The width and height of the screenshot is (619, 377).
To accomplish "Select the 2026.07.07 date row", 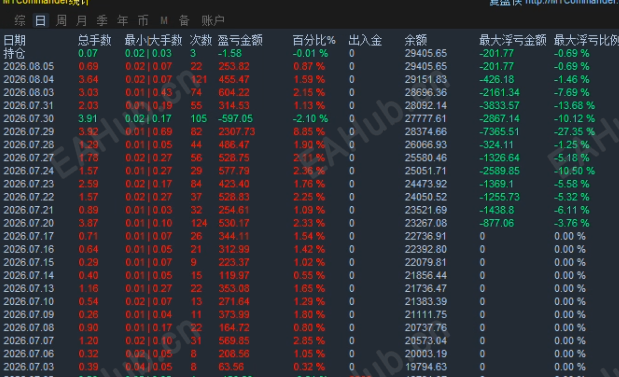I will pos(29,340).
